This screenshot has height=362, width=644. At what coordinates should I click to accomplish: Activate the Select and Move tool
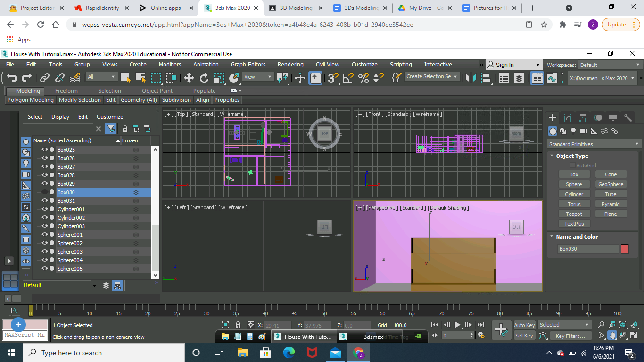point(189,78)
